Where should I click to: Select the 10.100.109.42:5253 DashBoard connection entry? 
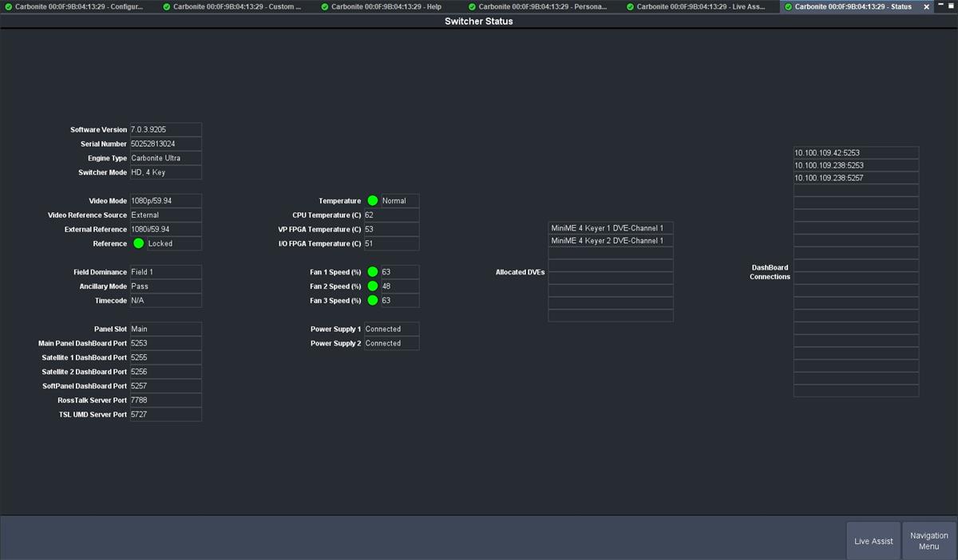click(x=855, y=152)
